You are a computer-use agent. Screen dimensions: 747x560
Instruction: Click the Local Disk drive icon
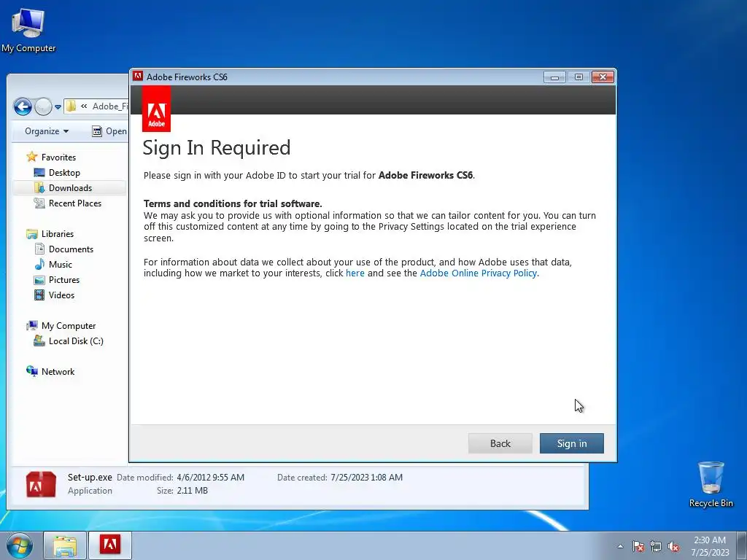coord(39,341)
